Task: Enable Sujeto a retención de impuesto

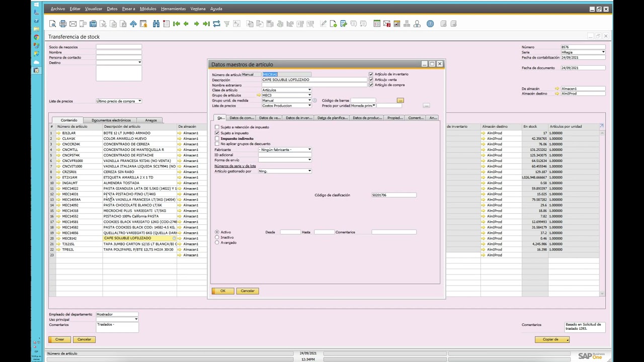Action: pyautogui.click(x=217, y=127)
